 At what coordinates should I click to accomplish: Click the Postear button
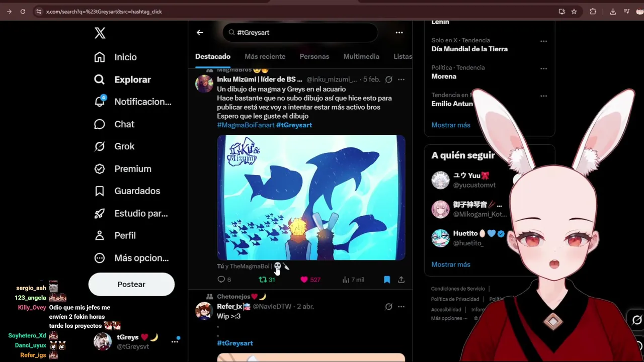(x=131, y=285)
